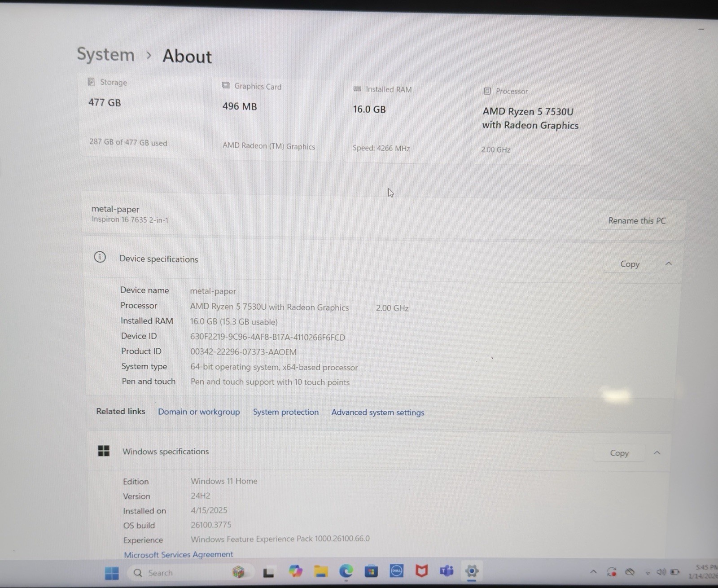Open File Explorer from the taskbar
The height and width of the screenshot is (588, 718).
[x=320, y=571]
